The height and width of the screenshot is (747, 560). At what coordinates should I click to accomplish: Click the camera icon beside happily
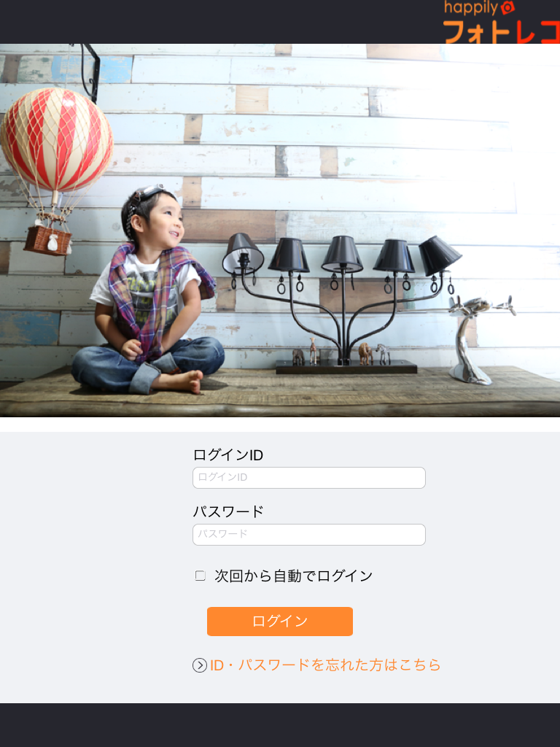[x=507, y=7]
